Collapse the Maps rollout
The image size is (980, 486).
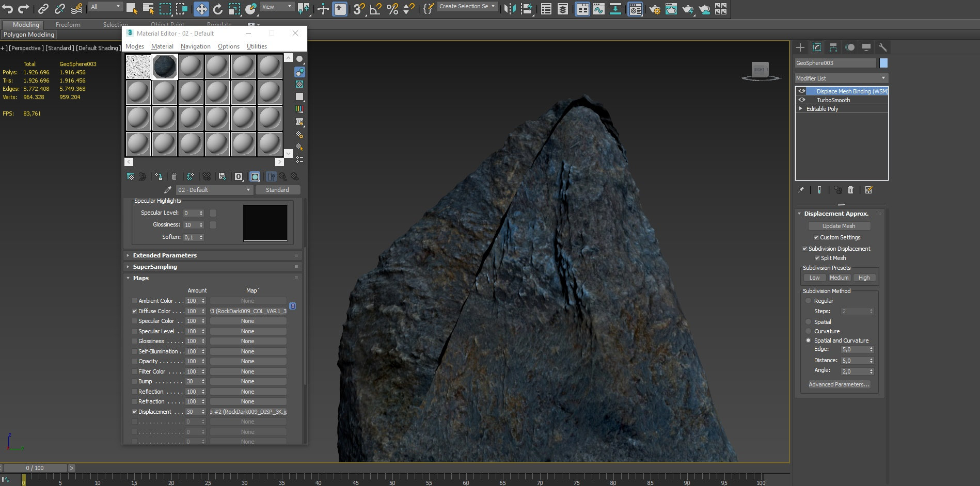tap(212, 278)
